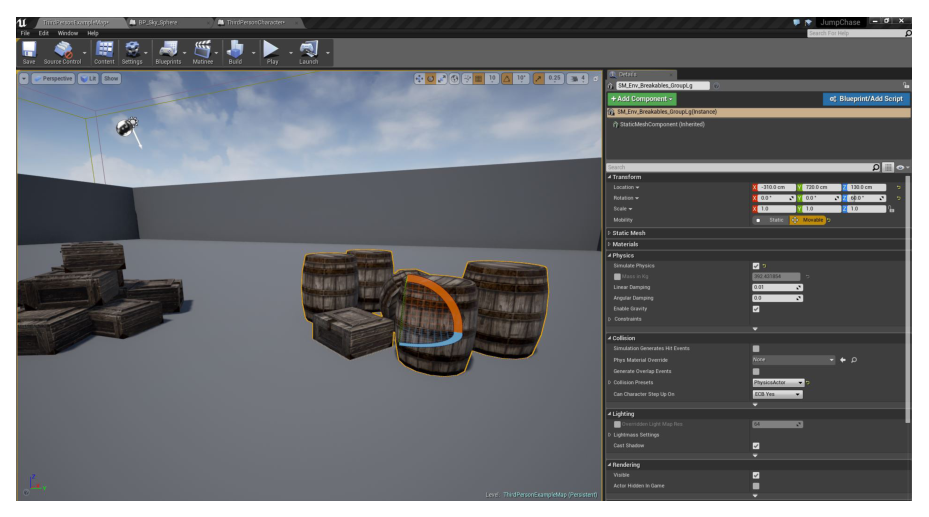Open Phys Material Override None dropdown
Image resolution: width=929 pixels, height=517 pixels.
pyautogui.click(x=793, y=359)
